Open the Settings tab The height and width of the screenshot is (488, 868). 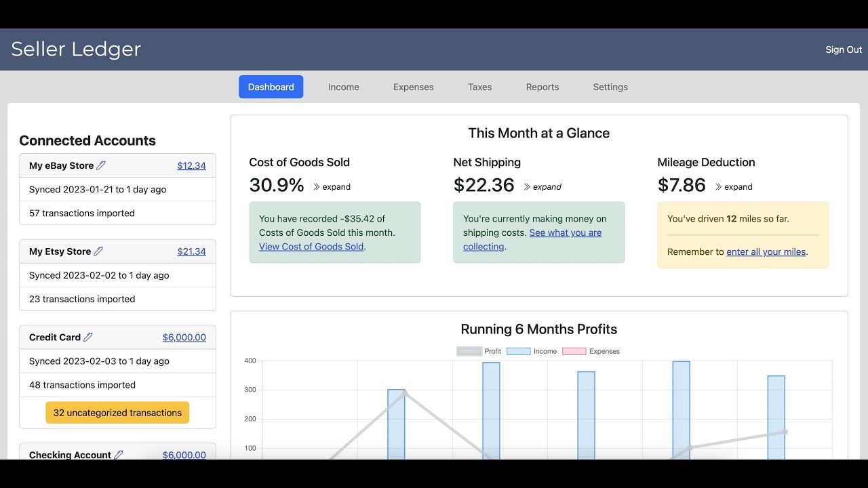point(610,87)
